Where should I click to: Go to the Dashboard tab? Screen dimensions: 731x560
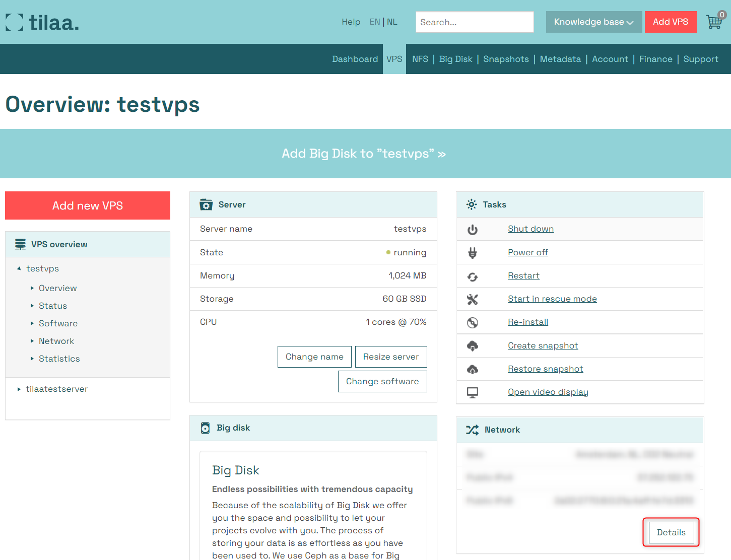pos(355,59)
